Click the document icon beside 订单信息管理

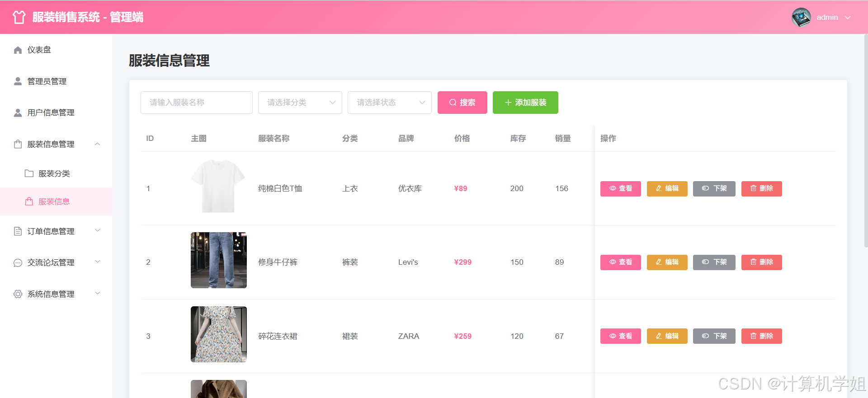(18, 231)
